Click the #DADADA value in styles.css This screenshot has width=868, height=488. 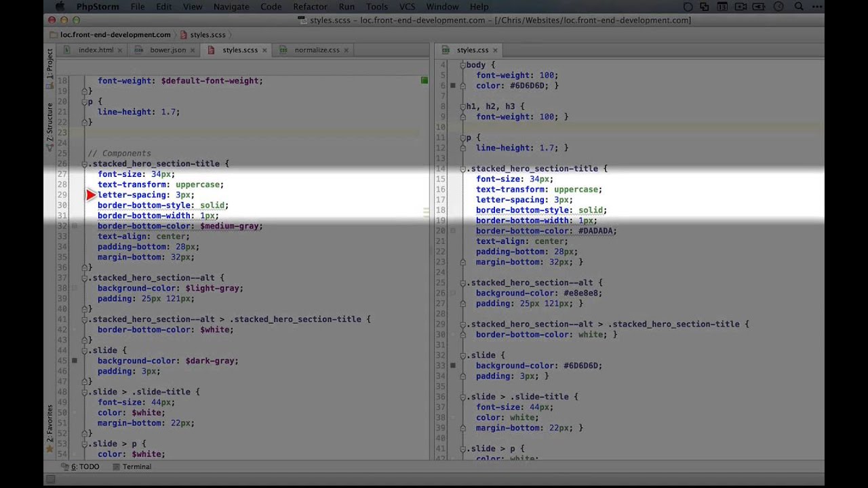point(595,230)
